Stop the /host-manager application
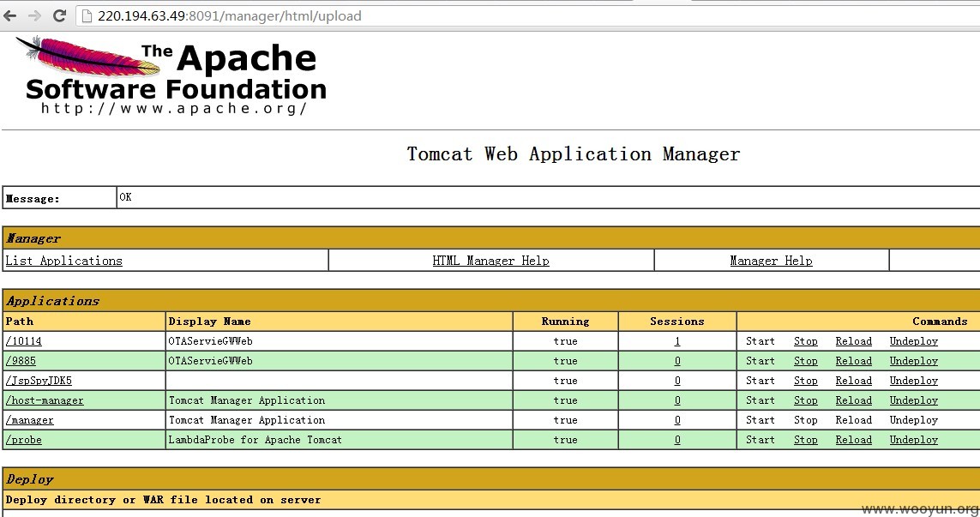Viewport: 980px width, 517px height. click(806, 400)
